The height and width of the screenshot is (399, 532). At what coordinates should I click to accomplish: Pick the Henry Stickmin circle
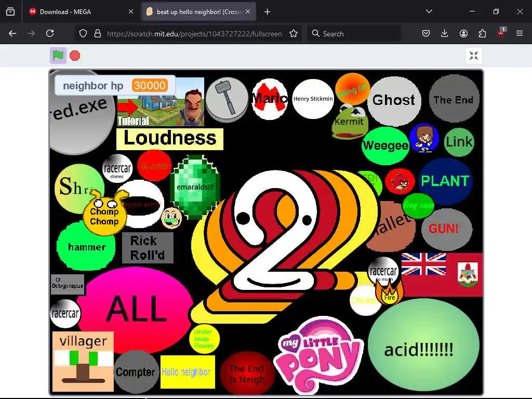point(313,99)
